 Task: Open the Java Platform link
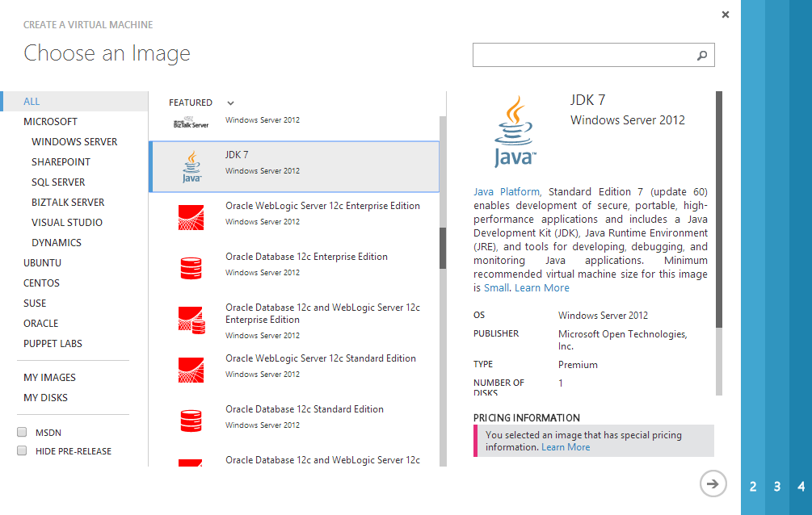506,192
